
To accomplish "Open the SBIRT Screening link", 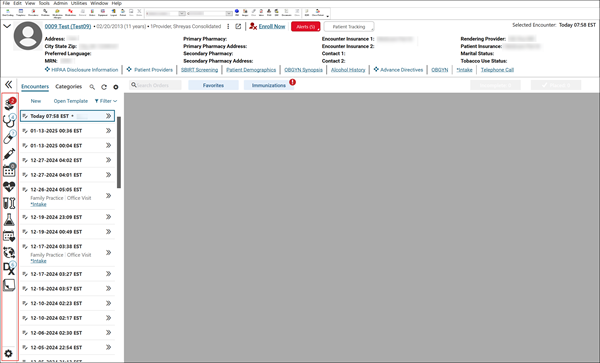I will 199,70.
